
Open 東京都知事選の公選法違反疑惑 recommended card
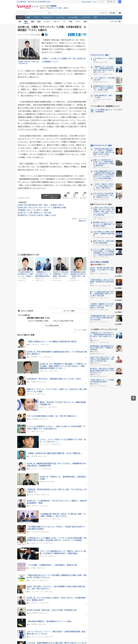(78, 269)
